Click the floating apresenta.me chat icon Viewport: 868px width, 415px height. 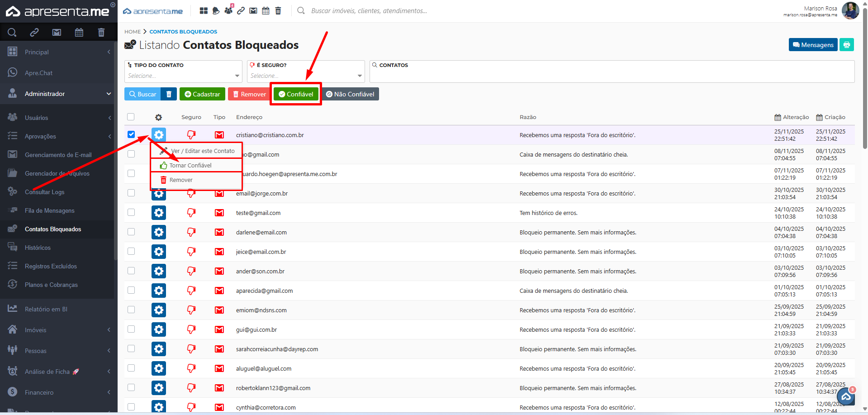click(845, 397)
